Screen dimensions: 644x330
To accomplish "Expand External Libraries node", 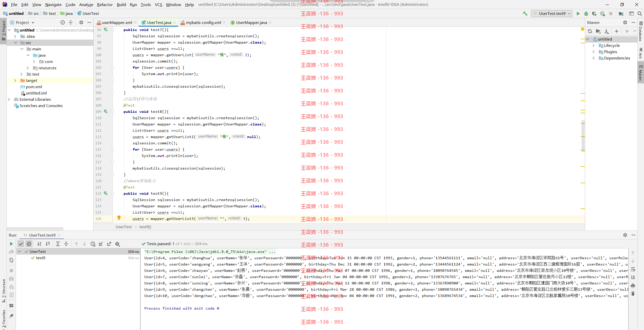I will coord(9,99).
